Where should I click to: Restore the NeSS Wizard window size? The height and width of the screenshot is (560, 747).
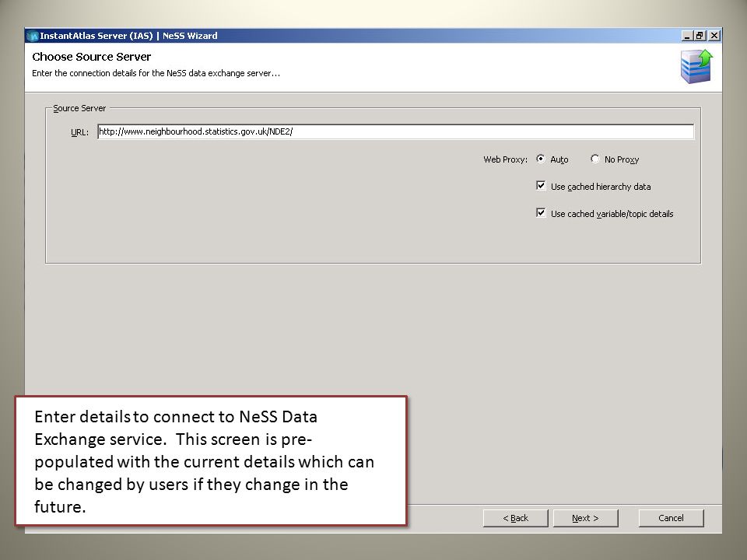pos(700,36)
